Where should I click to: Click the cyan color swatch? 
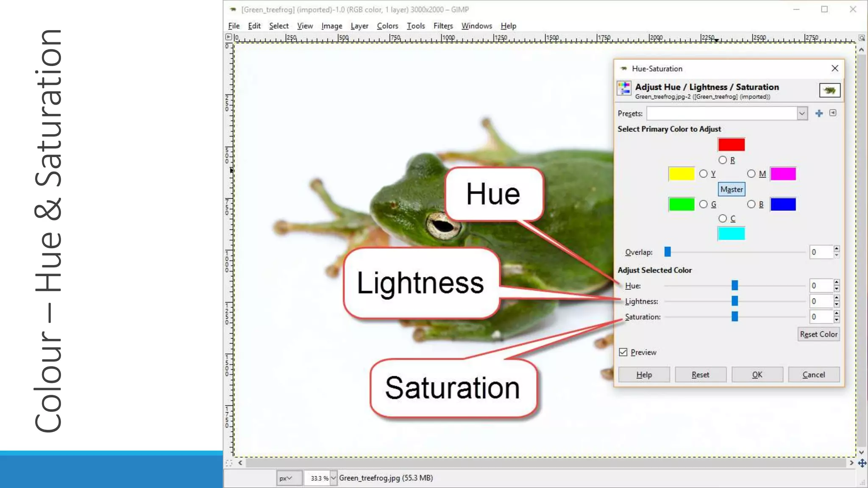(731, 233)
